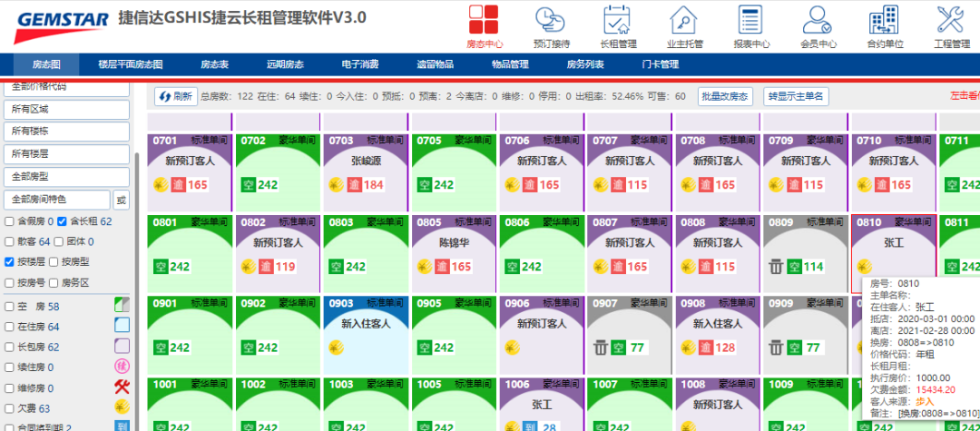
Task: Click the 刷新 refresh button
Action: click(x=175, y=96)
